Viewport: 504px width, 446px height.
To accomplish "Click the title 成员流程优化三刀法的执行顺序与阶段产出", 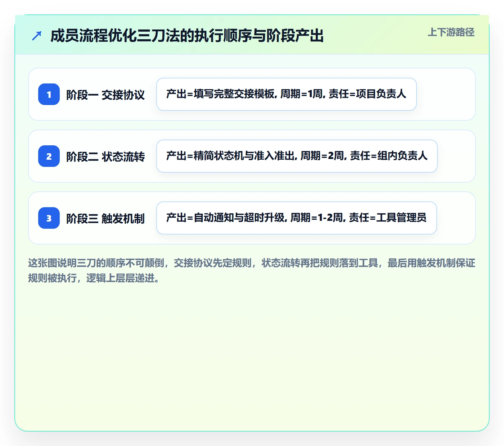I will [x=187, y=36].
